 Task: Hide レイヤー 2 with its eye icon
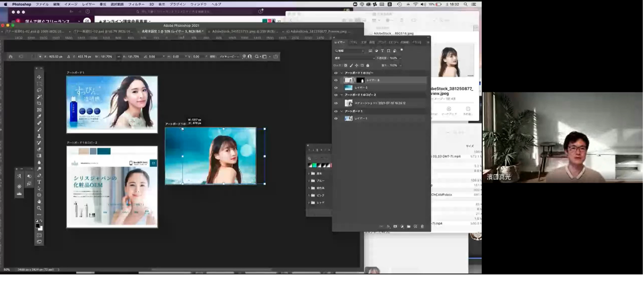(336, 88)
